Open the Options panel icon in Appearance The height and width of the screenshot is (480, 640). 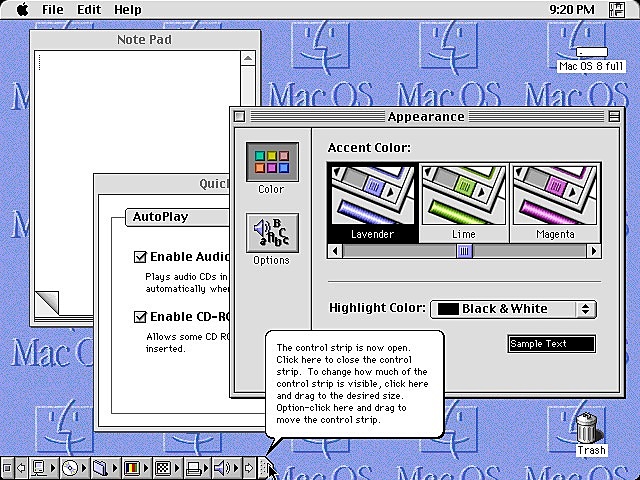[x=272, y=233]
